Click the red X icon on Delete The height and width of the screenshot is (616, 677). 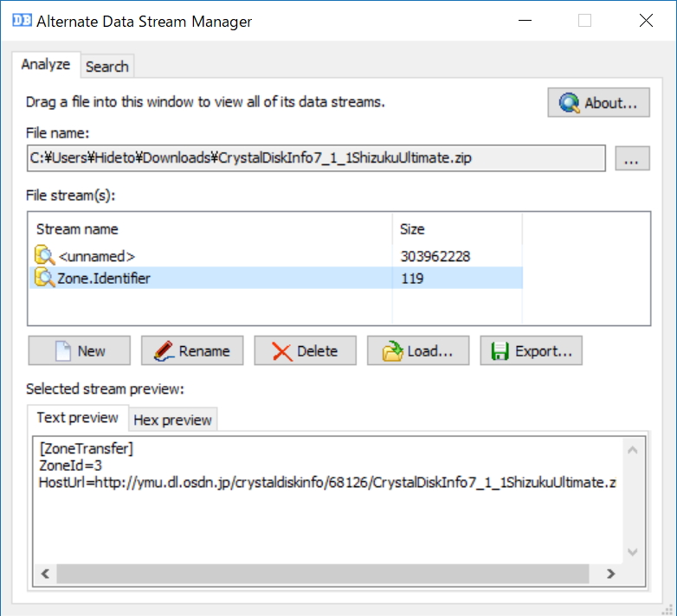281,351
